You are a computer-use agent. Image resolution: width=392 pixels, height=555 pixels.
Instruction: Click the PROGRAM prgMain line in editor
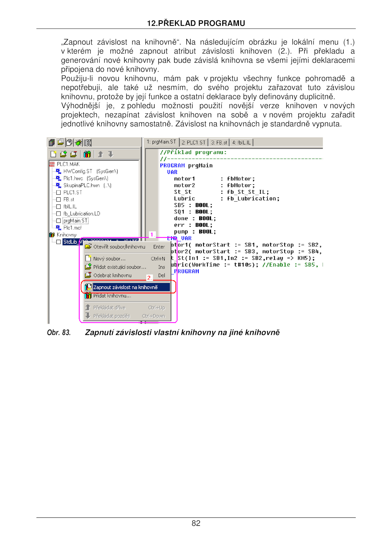tap(186, 165)
